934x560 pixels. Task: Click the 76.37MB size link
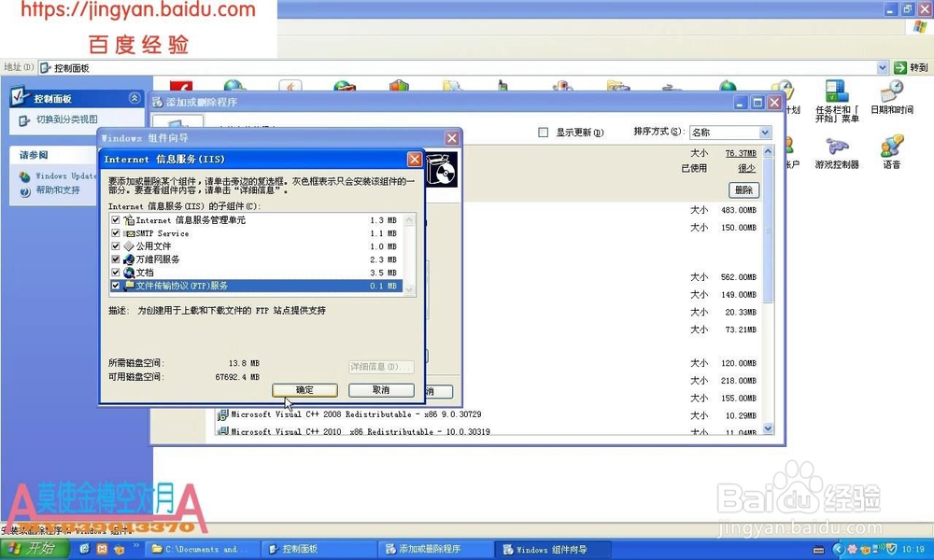coord(741,153)
